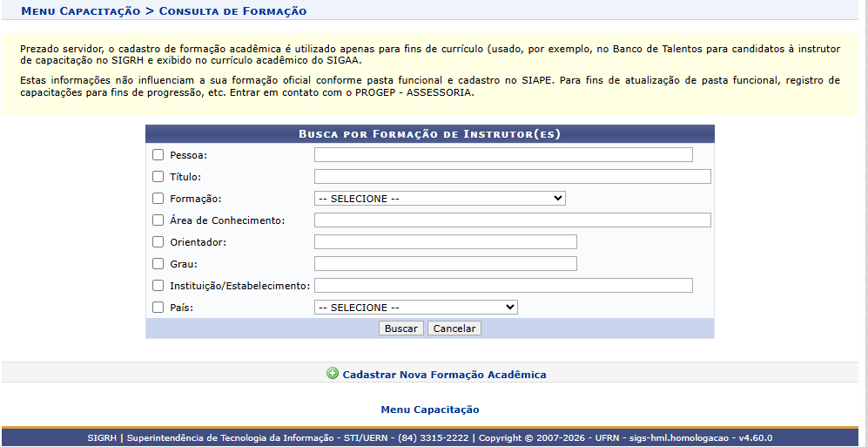Enable the Pessoa filter checkbox
Screen dimensions: 868x447
[158, 155]
